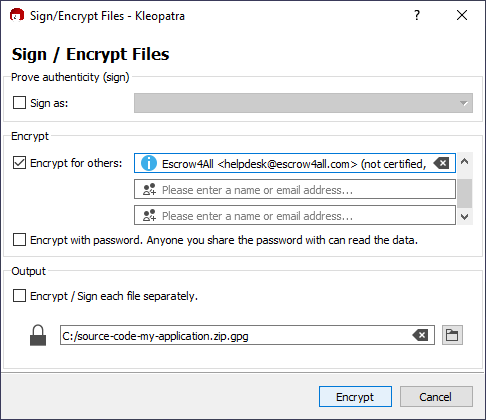The height and width of the screenshot is (420, 486).
Task: Click the second recipient name or email field
Action: (295, 189)
